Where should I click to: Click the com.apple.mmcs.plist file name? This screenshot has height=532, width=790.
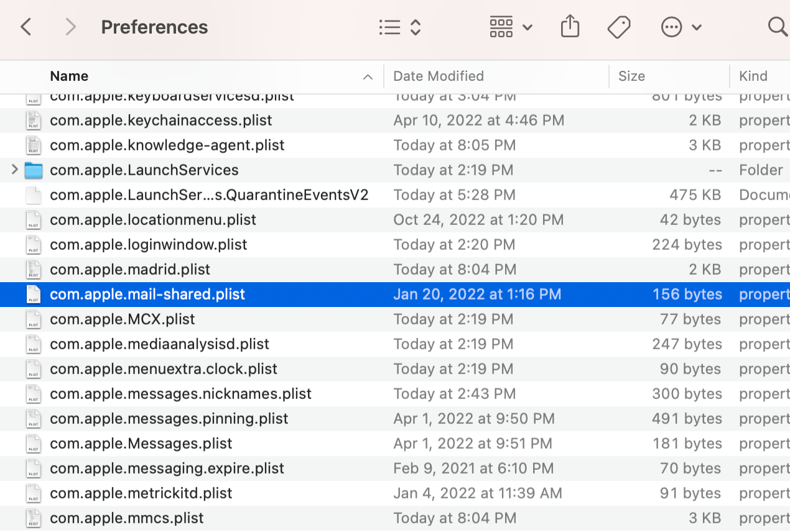127,518
